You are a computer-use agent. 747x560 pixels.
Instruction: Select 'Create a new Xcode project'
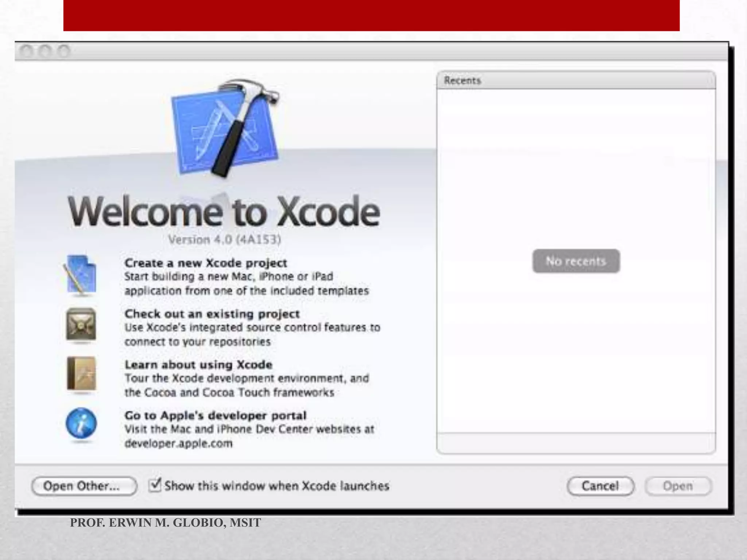point(206,263)
